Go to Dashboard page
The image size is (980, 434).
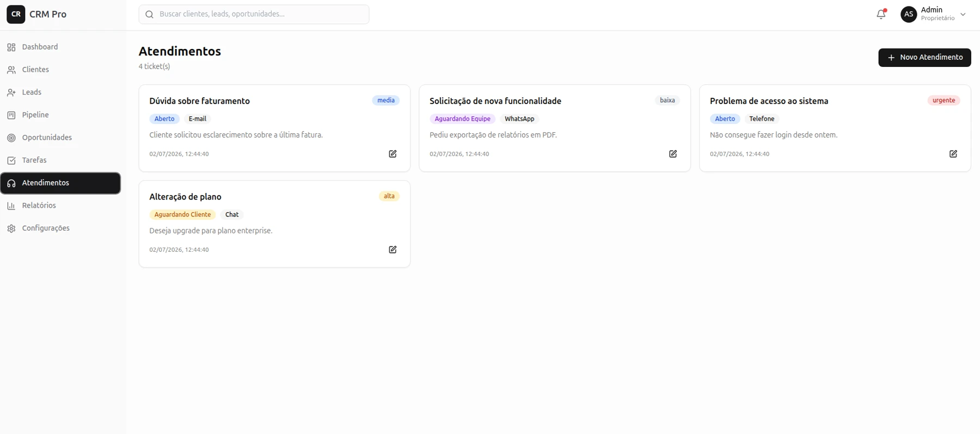tap(60, 47)
